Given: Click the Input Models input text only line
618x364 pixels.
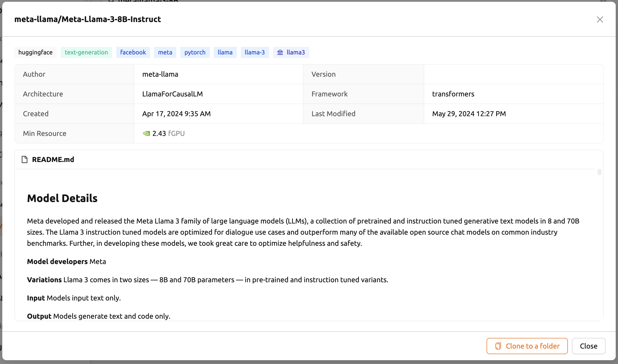Looking at the screenshot, I should click(x=74, y=298).
